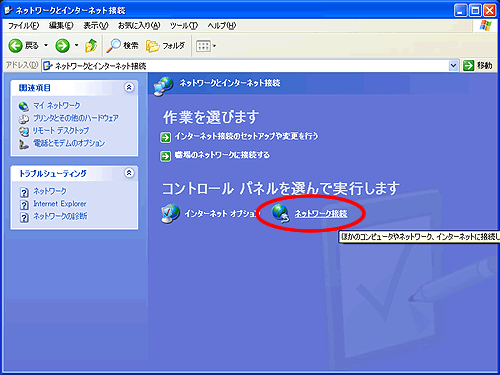Click the green Back arrow icon
The image size is (500, 375).
(x=15, y=46)
